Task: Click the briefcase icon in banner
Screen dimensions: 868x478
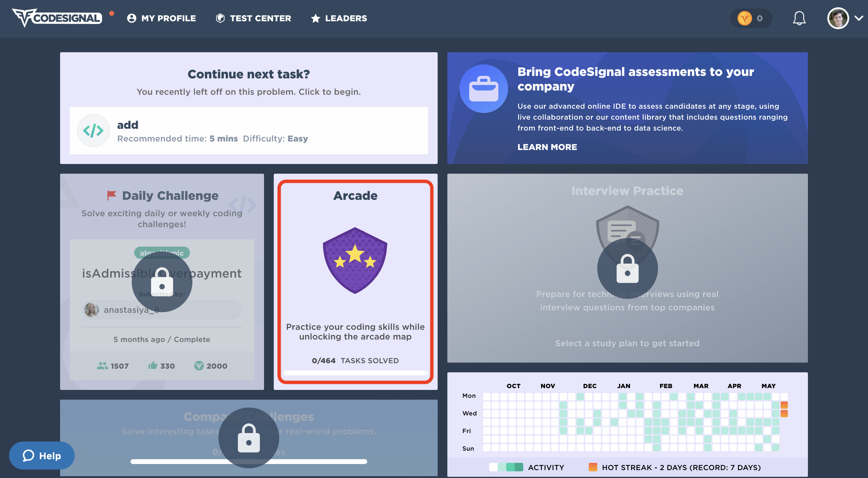Action: point(483,89)
